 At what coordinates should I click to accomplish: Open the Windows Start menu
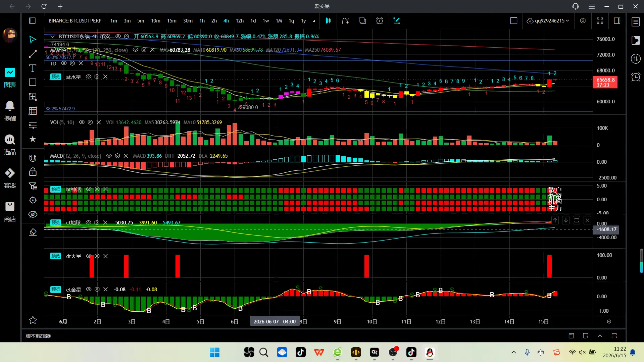(214, 352)
